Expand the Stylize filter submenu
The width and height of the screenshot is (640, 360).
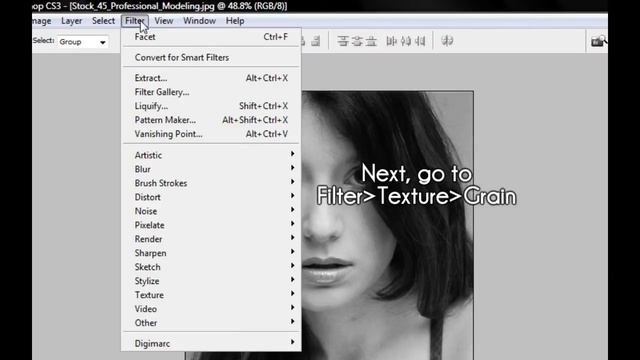click(211, 281)
